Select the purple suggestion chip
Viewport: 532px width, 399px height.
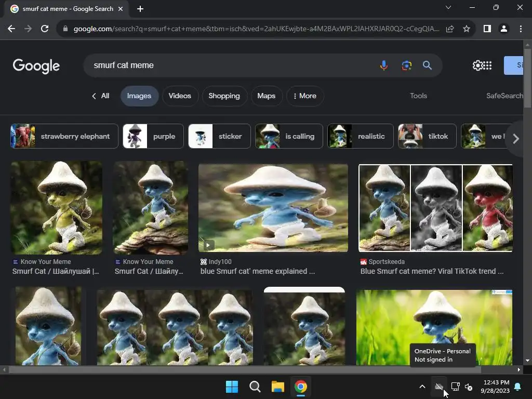pos(153,136)
